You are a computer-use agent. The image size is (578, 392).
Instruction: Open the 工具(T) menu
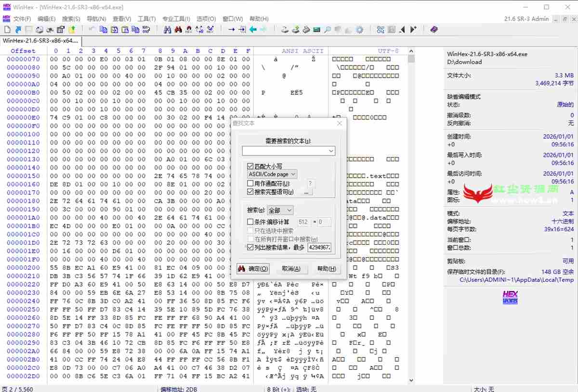(x=146, y=19)
